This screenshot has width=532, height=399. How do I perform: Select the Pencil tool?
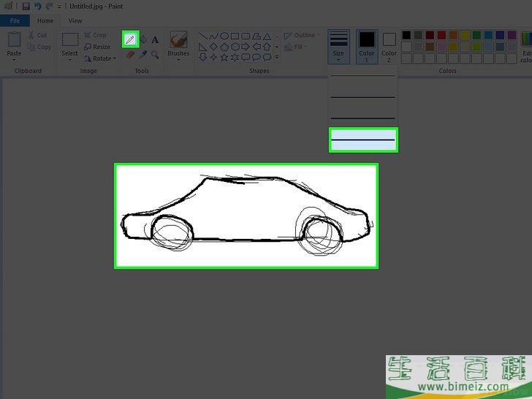click(x=130, y=39)
